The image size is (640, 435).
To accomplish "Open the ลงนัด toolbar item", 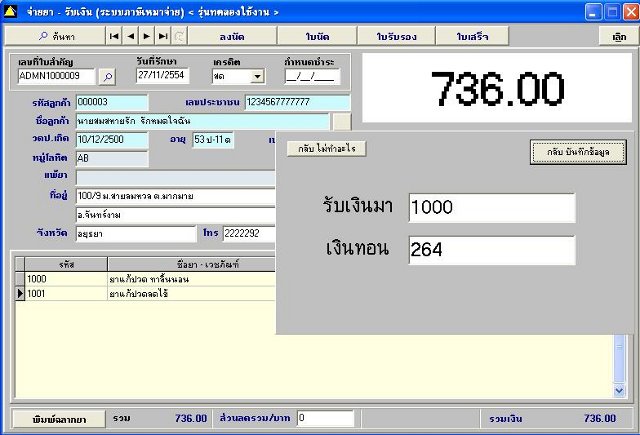I will [232, 36].
